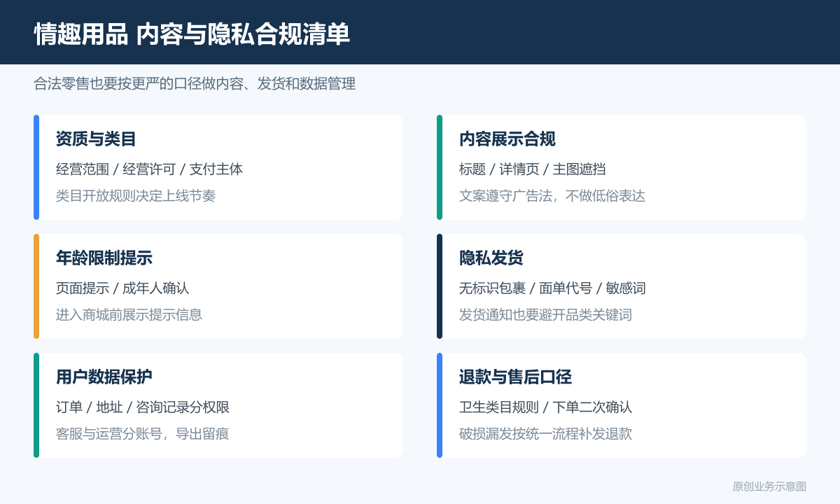Click the note 客服与运营分账号,导出留痕
840x504 pixels.
(142, 434)
